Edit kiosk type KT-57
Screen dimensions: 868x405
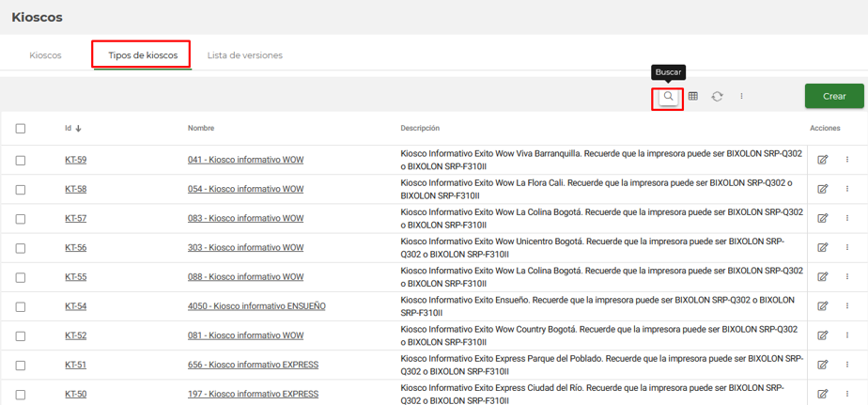(x=823, y=218)
